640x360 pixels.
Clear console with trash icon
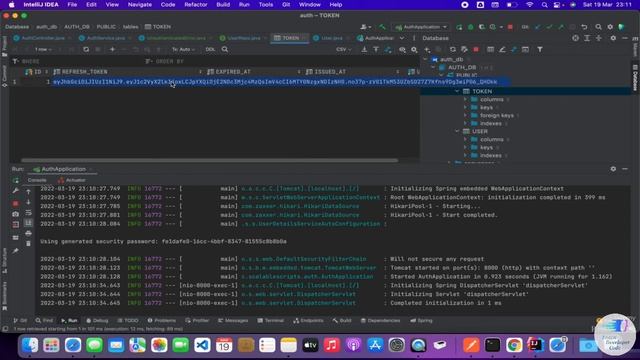(x=28, y=244)
